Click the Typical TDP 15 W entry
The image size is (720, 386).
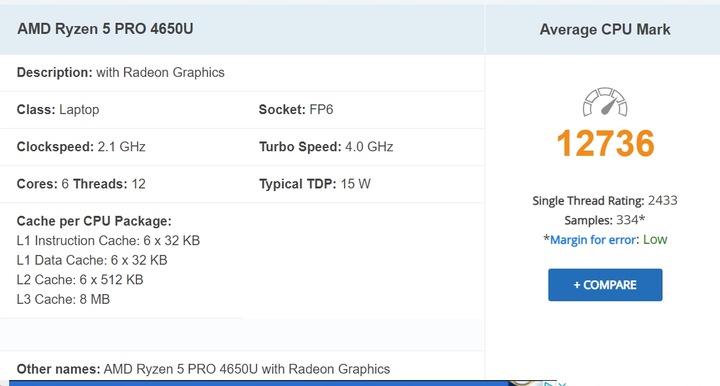[315, 184]
